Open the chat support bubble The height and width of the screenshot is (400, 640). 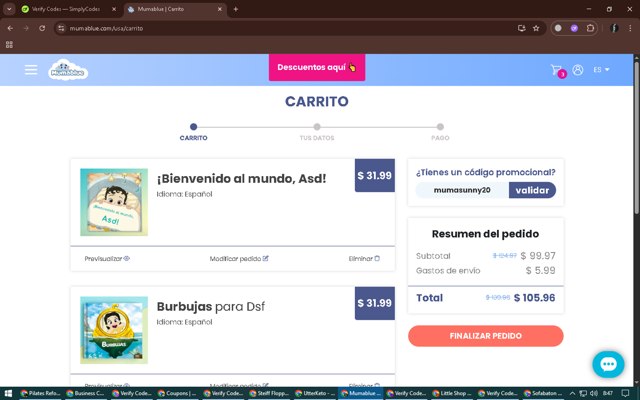[608, 364]
